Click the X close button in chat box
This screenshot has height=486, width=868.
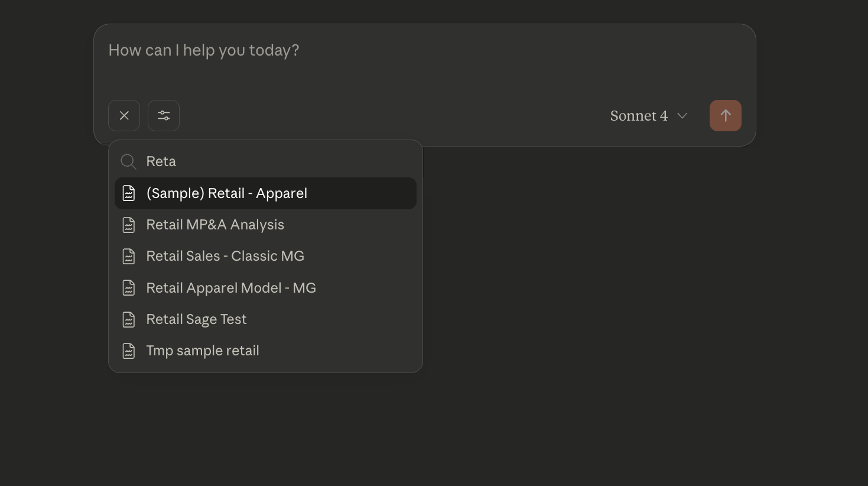tap(124, 115)
